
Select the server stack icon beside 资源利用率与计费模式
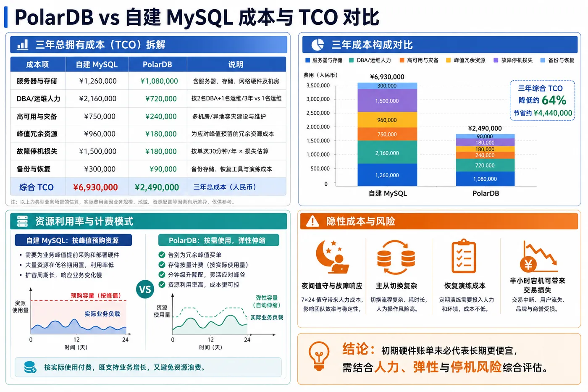point(22,221)
